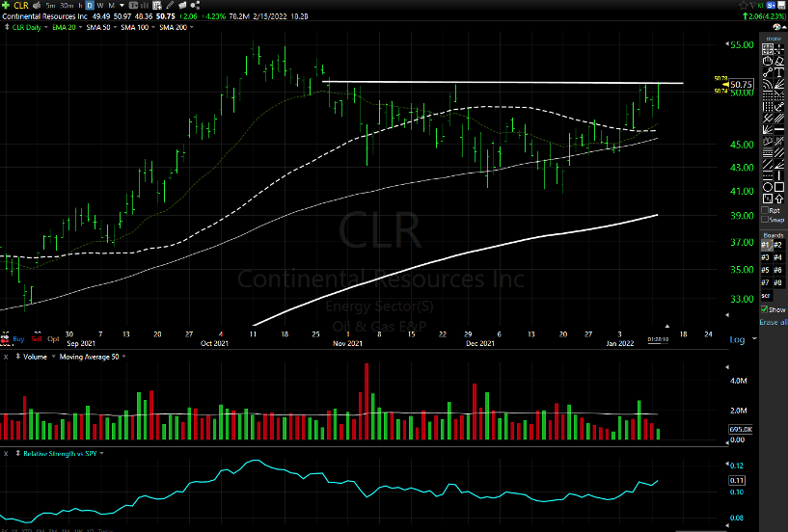Select the Text (T) drawing tool
Image resolution: width=788 pixels, height=532 pixels.
point(779,72)
